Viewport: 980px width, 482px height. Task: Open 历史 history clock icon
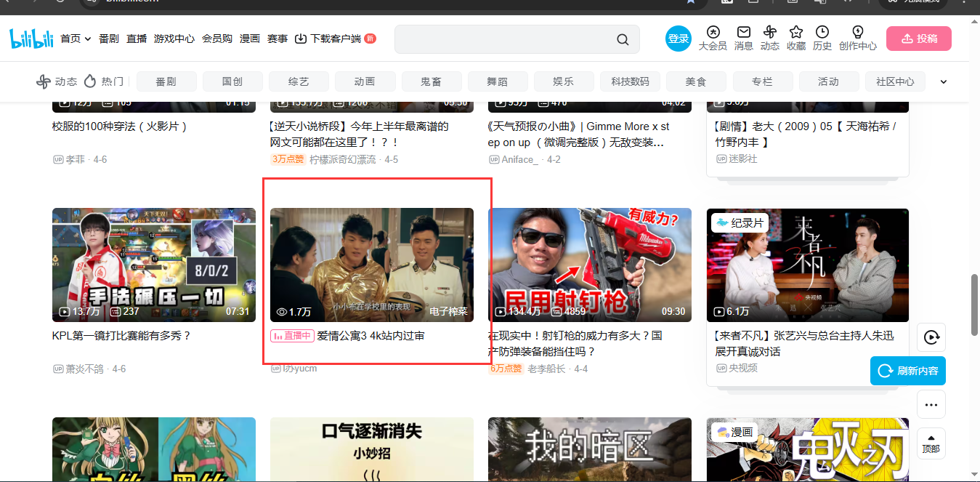coord(822,32)
